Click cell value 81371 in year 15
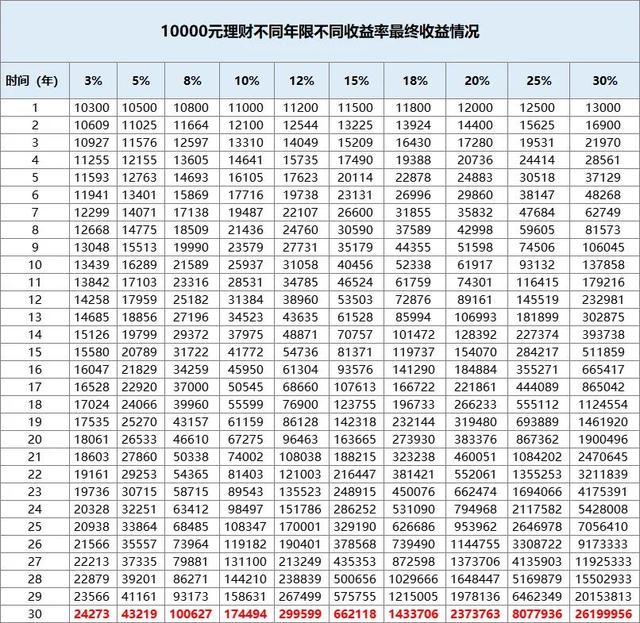The image size is (640, 623). pyautogui.click(x=355, y=352)
